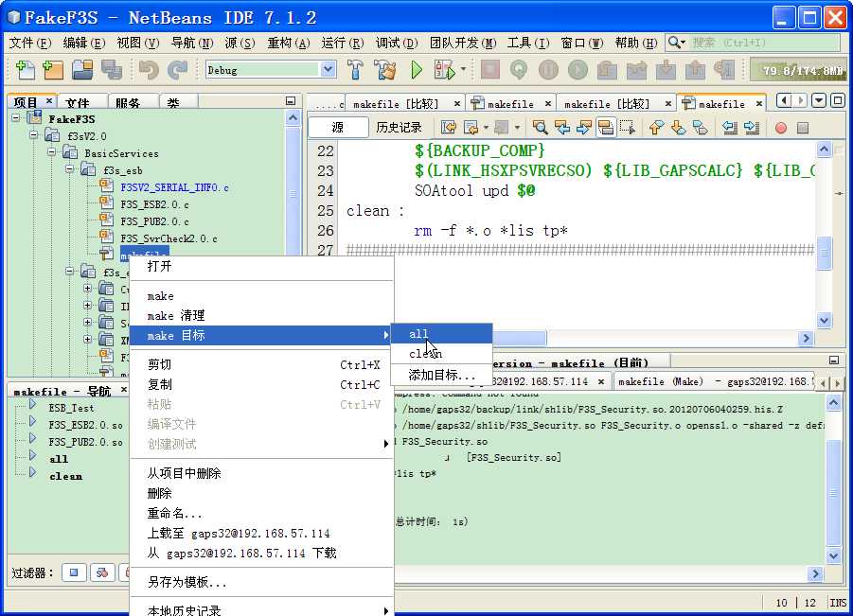Open the 文件(F) menu
Viewport: 853px width, 616px height.
(30, 43)
